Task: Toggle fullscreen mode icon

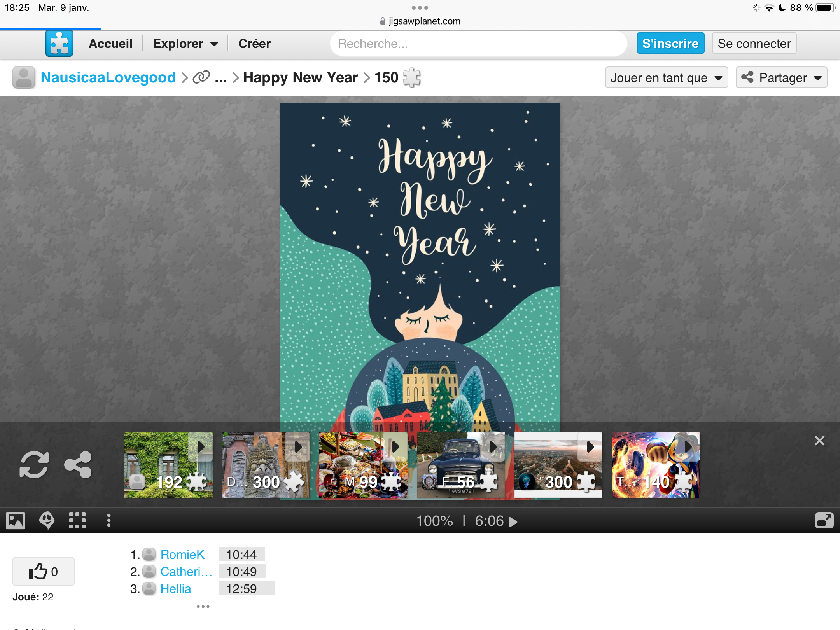Action: pyautogui.click(x=824, y=520)
